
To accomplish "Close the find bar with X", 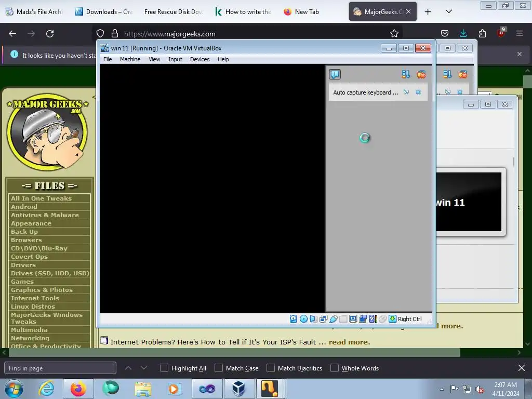I will click(x=522, y=368).
